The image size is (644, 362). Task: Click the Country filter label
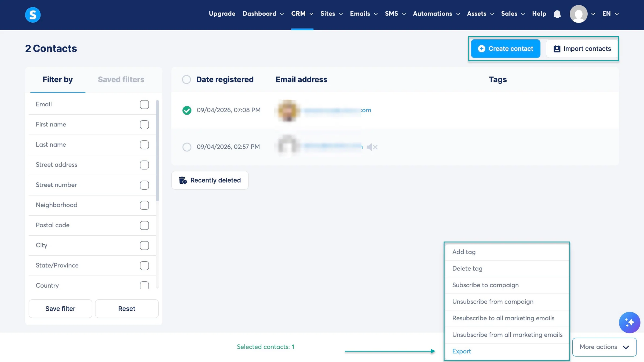tap(47, 285)
